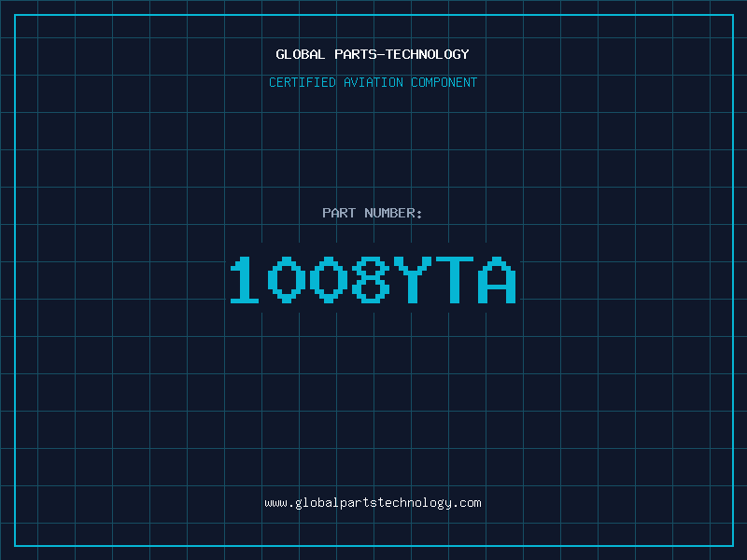Click the letter T in the part number
The width and height of the screenshot is (747, 560).
(455, 279)
